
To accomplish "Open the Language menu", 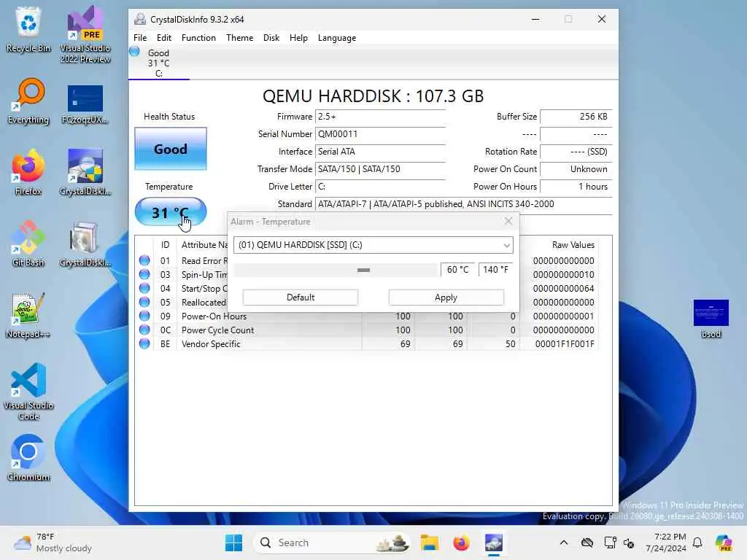I will 337,38.
